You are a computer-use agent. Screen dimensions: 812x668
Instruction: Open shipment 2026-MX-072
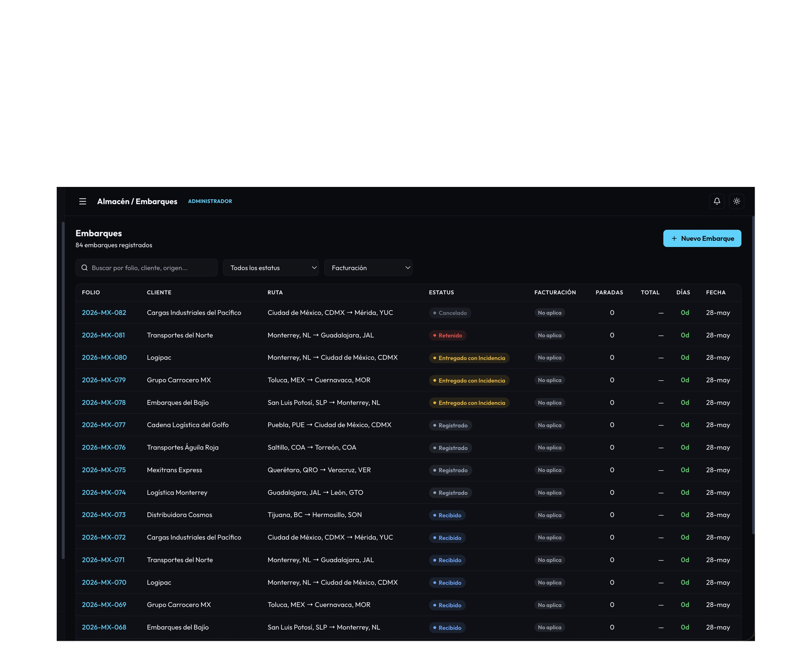pyautogui.click(x=104, y=537)
